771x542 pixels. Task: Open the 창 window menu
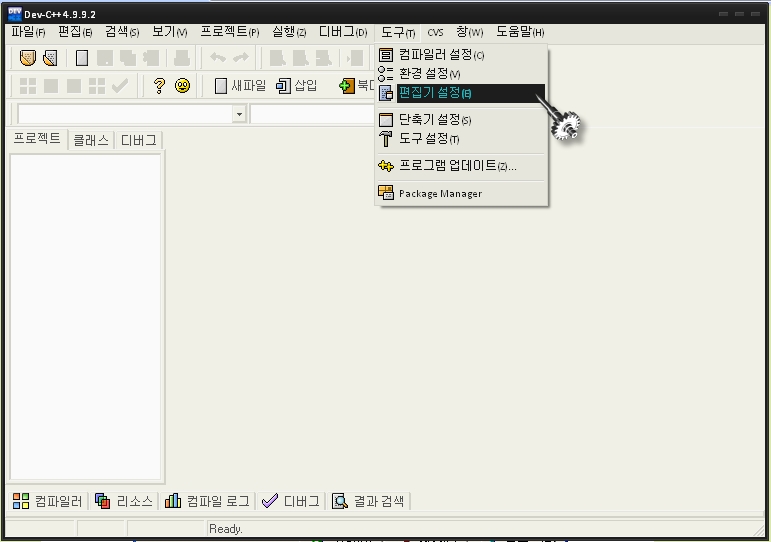click(470, 32)
